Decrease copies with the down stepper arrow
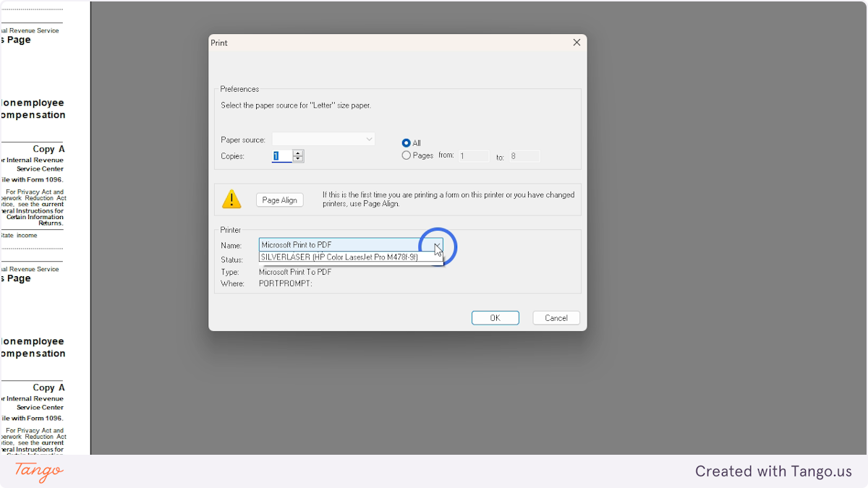Viewport: 868px width, 488px height. click(x=297, y=158)
